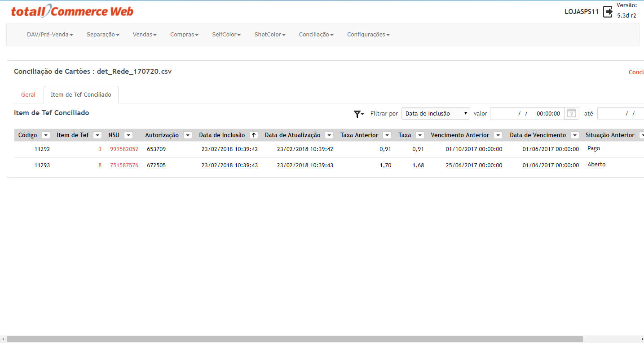Viewport: 644px width, 343px height.
Task: Open the Código column dropdown arrow
Action: point(45,135)
